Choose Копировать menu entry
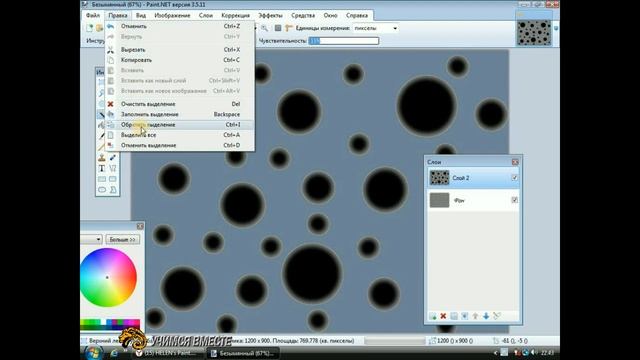 point(180,60)
